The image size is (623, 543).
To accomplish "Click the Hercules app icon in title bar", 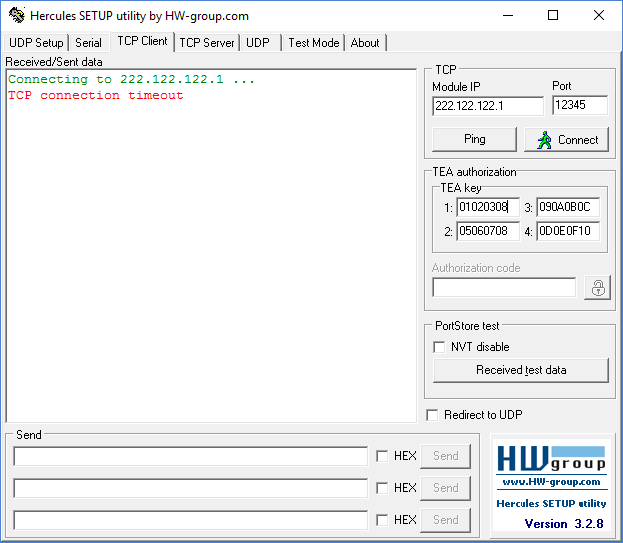I will click(x=17, y=15).
